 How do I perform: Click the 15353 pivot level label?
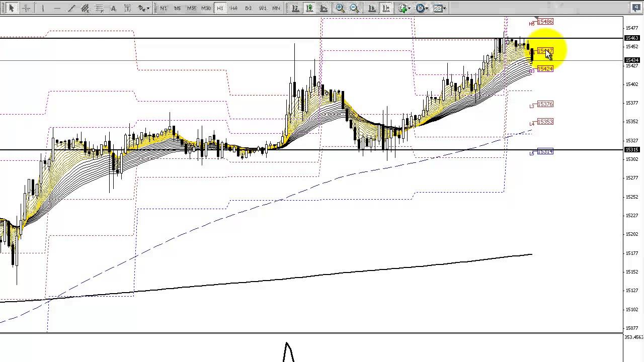[545, 122]
